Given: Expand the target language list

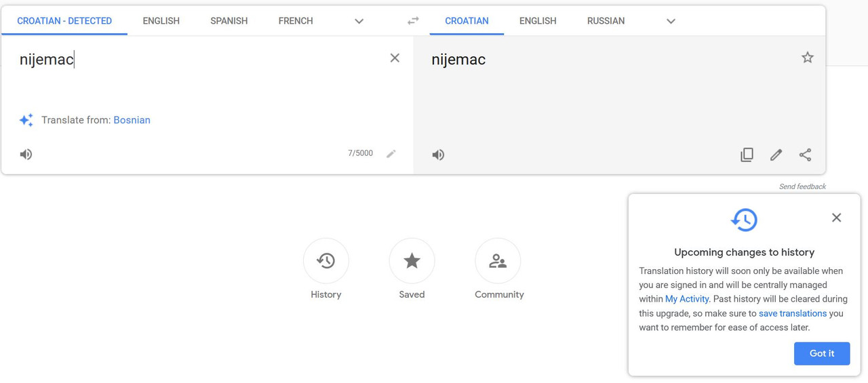Looking at the screenshot, I should click(671, 21).
